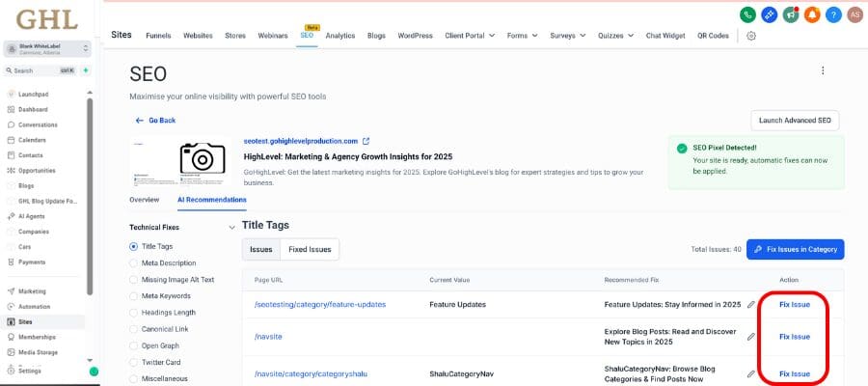The width and height of the screenshot is (868, 386).
Task: Select the Canonical Link radio option
Action: tap(133, 329)
